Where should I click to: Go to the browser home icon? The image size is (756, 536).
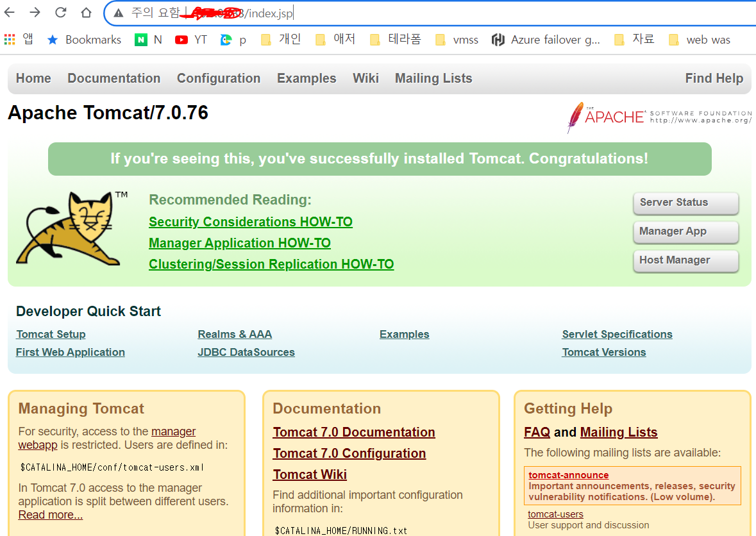click(87, 12)
